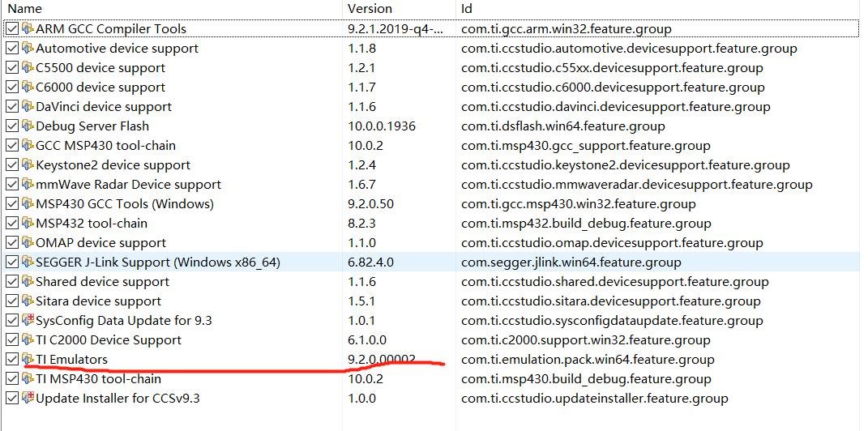Click the Debug Server Flash feature icon

pos(28,126)
